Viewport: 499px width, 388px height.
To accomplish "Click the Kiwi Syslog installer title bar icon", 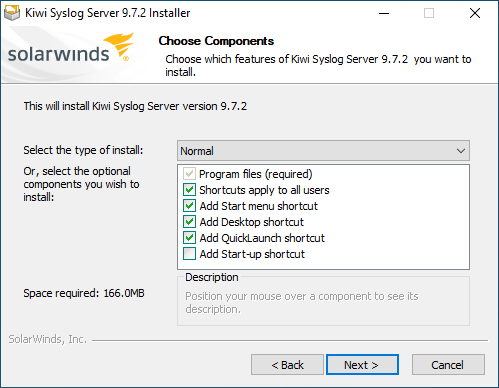I will click(x=12, y=13).
